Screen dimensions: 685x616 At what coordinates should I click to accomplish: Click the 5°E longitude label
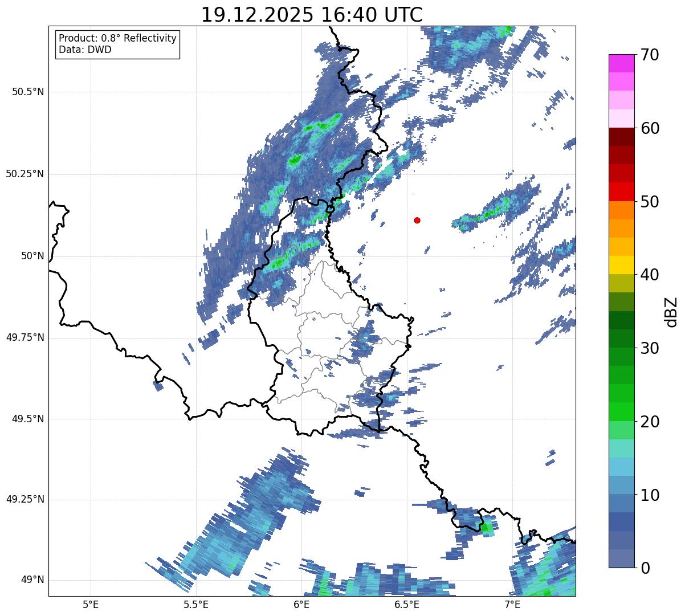[x=91, y=604]
